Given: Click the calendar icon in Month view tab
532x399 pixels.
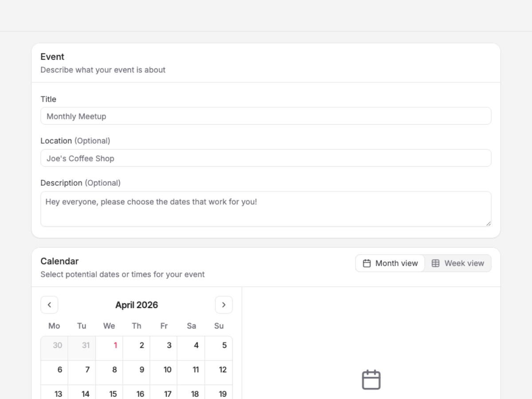Looking at the screenshot, I should coord(367,263).
